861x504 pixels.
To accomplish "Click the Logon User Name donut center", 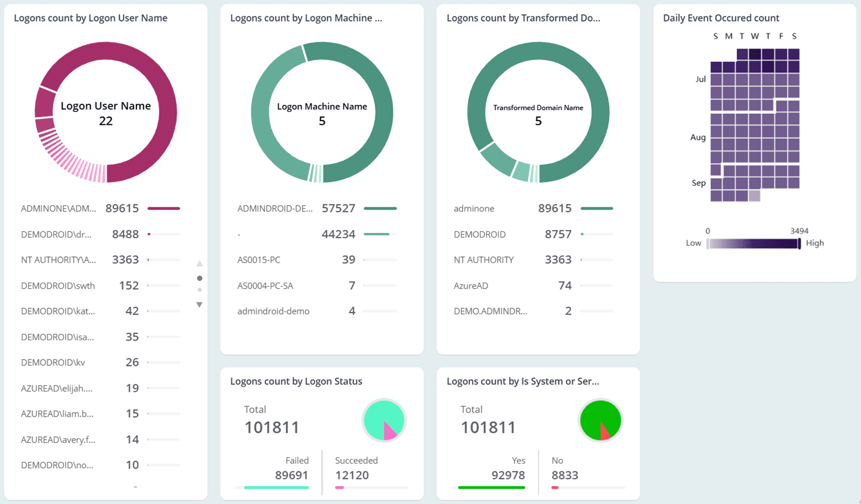I will click(x=106, y=113).
